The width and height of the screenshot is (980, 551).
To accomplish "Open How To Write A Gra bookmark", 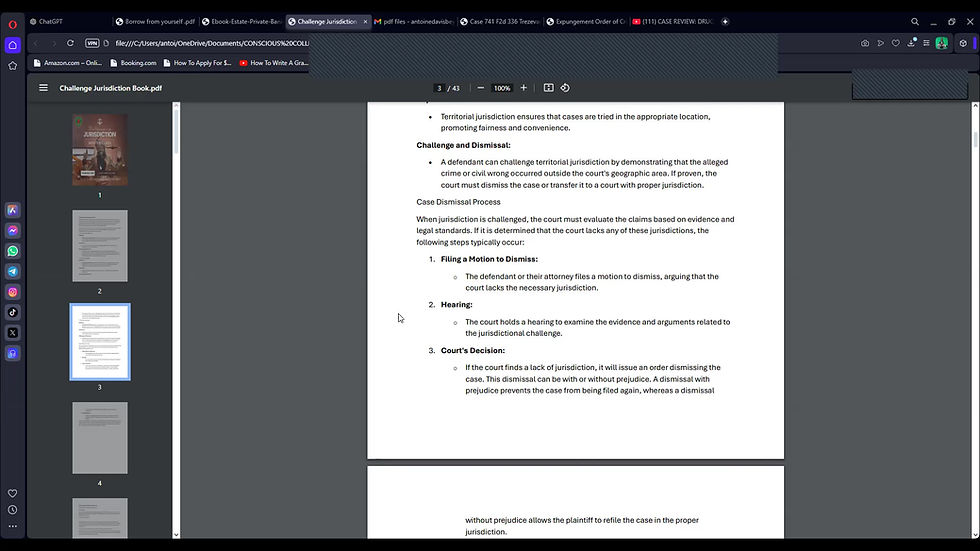I will click(274, 62).
